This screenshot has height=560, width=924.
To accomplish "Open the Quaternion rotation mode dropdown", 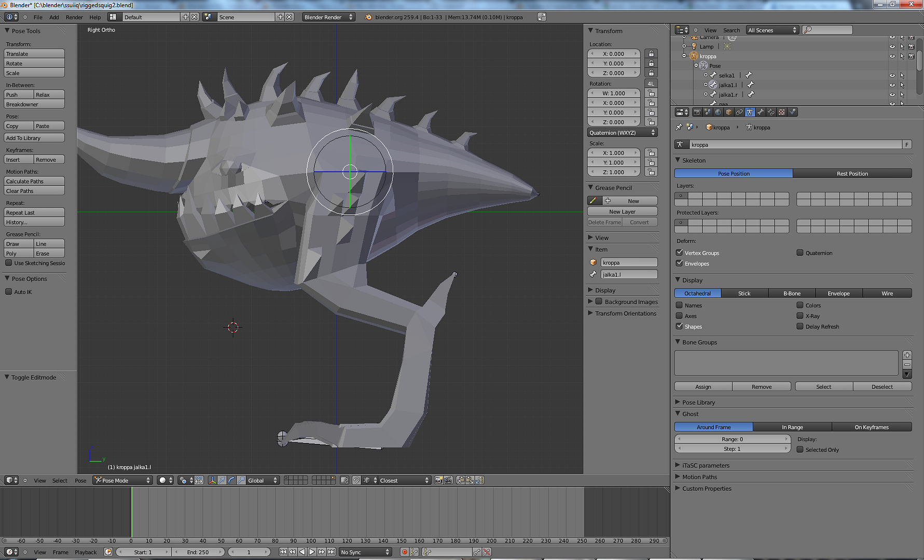I will [x=622, y=132].
